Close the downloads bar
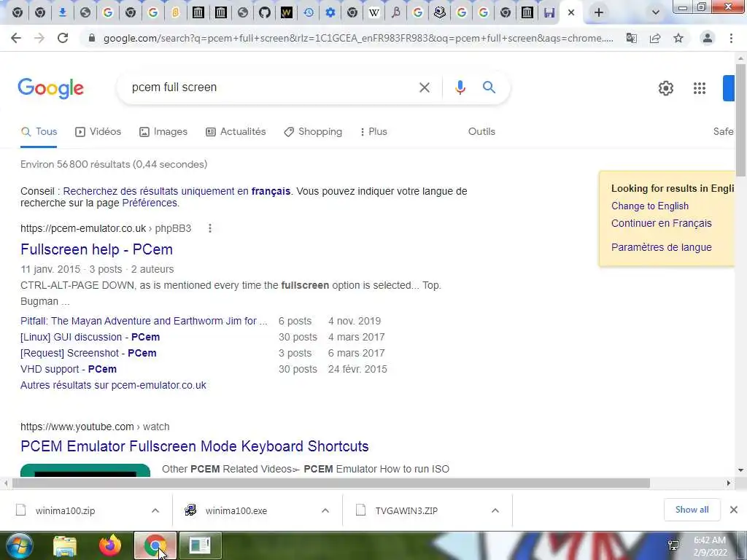The width and height of the screenshot is (747, 560). [x=734, y=510]
